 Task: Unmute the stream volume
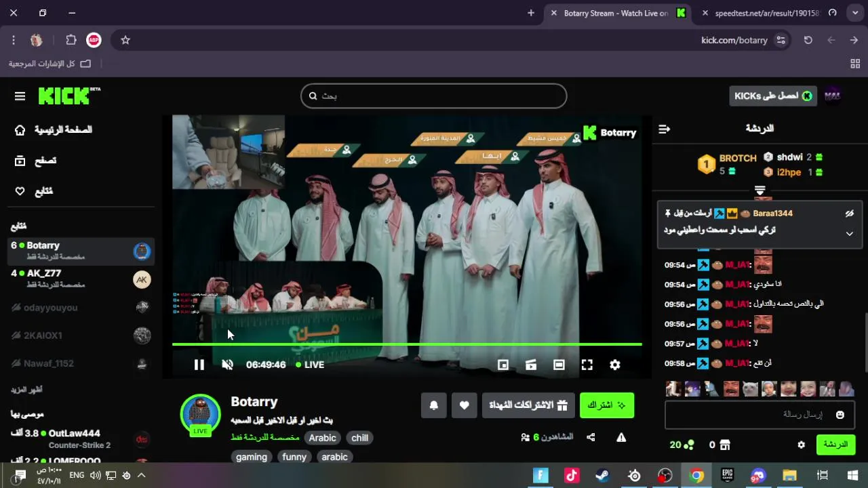coord(227,365)
